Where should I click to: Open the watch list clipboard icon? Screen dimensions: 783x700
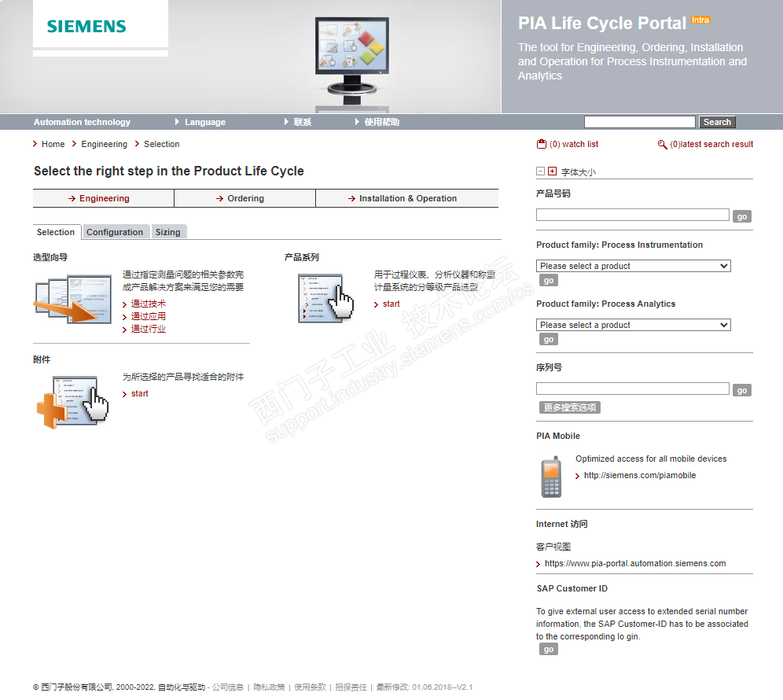click(542, 144)
